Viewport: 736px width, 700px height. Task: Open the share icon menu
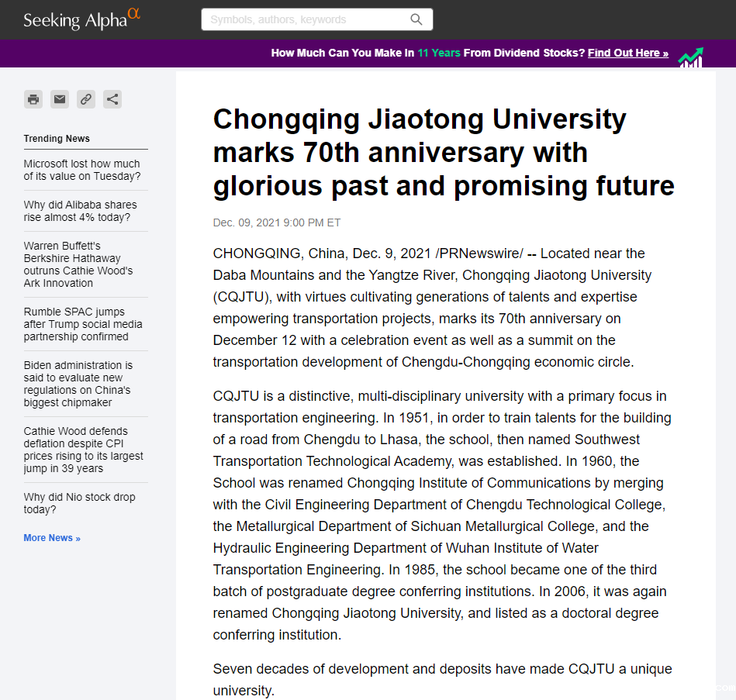(112, 99)
